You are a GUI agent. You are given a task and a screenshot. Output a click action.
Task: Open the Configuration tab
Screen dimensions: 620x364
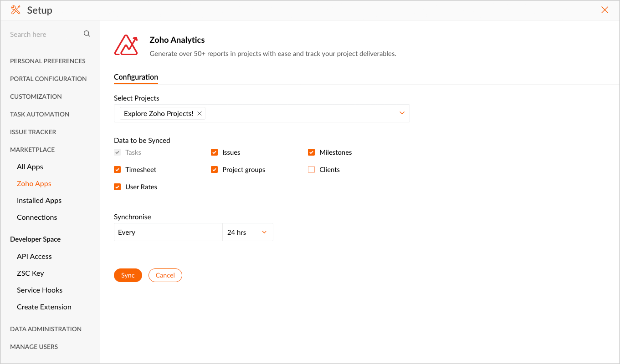[136, 77]
